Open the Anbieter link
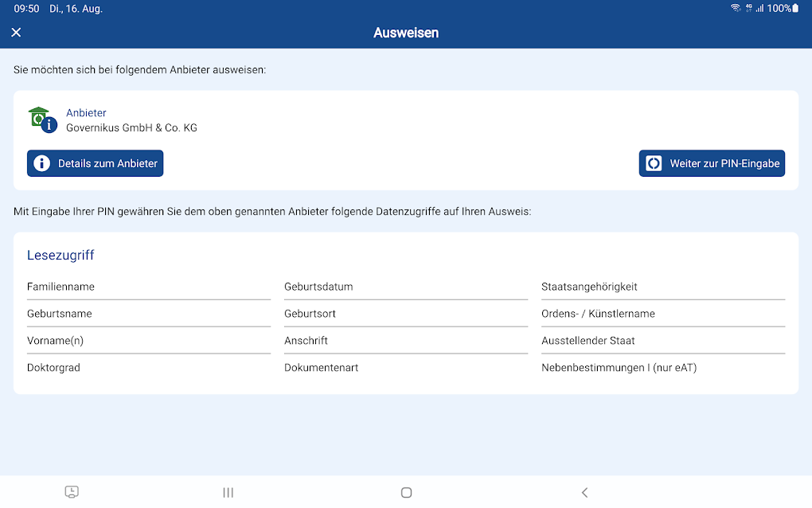Image resolution: width=812 pixels, height=508 pixels. (86, 112)
